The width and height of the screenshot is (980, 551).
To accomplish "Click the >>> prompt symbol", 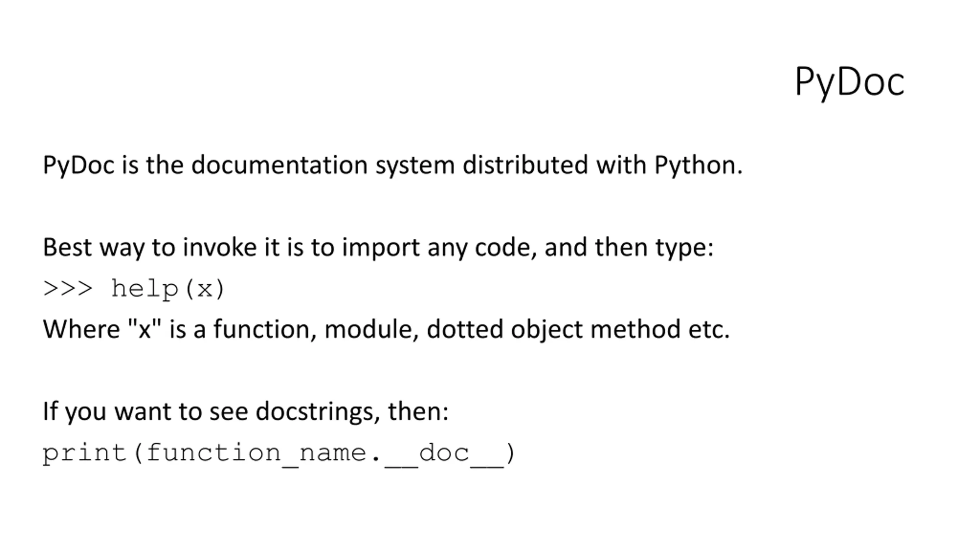I will point(68,289).
